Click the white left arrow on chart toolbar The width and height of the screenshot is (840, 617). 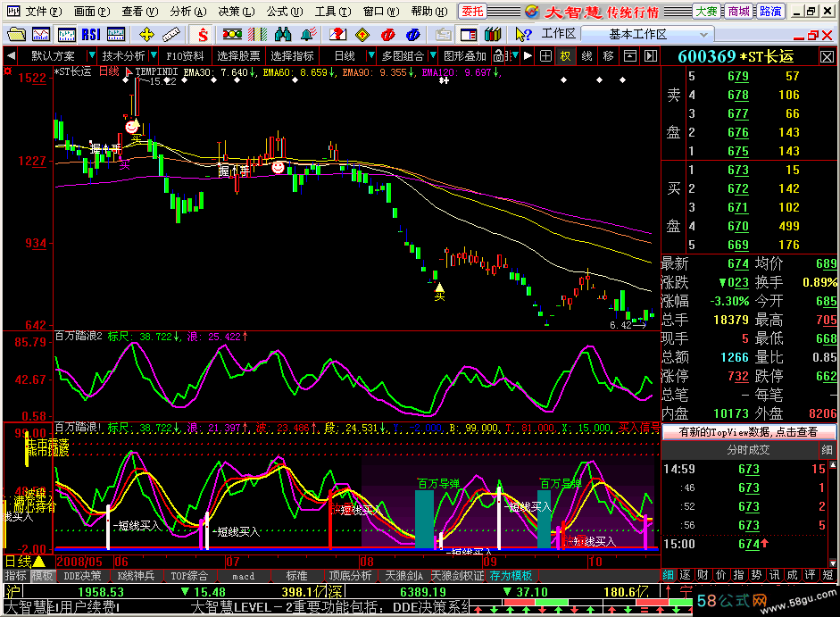11,55
